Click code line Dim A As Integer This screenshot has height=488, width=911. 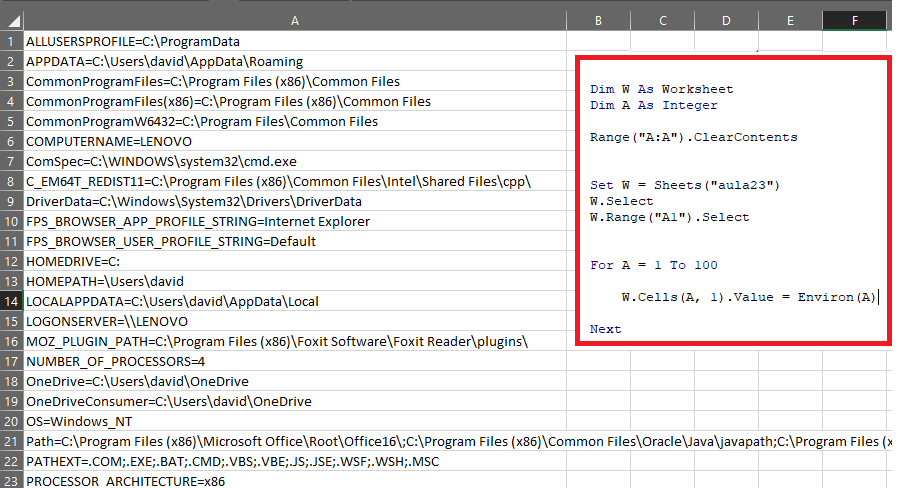pos(654,105)
